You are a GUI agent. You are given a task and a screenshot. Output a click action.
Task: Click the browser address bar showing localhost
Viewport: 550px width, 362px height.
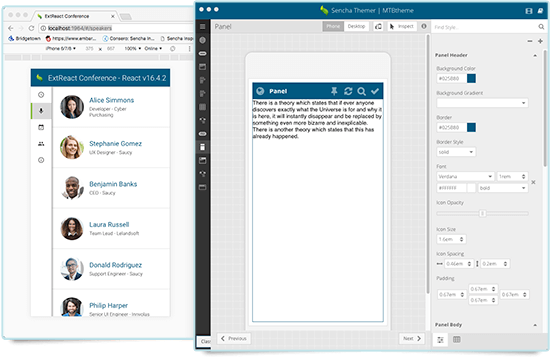(x=116, y=28)
